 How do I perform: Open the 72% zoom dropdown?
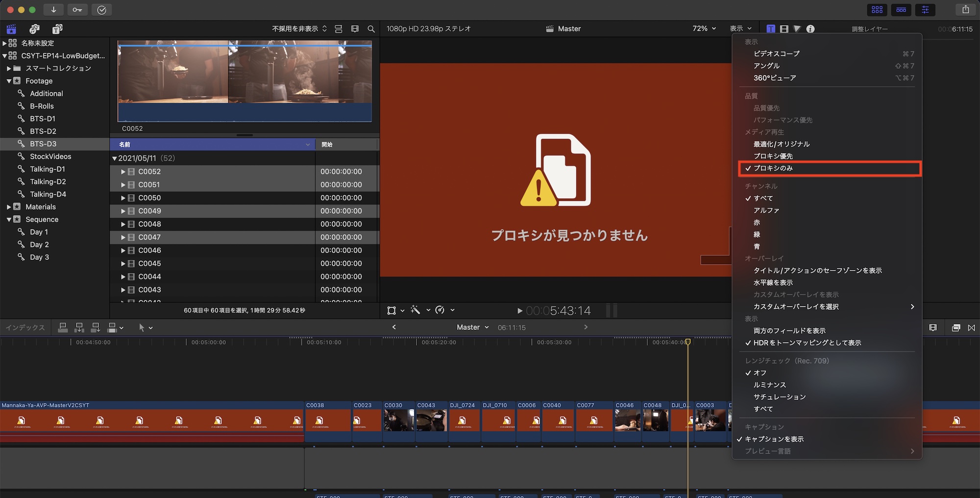coord(704,29)
